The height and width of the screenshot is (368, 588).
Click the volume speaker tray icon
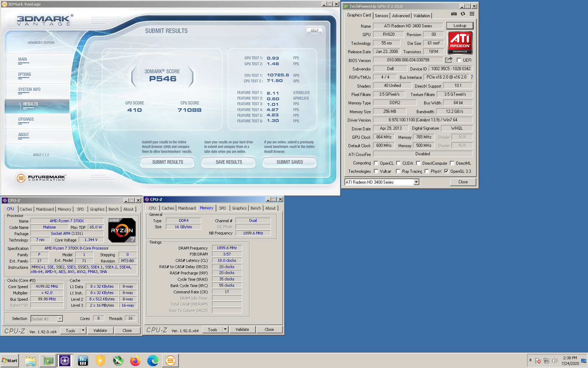(554, 361)
